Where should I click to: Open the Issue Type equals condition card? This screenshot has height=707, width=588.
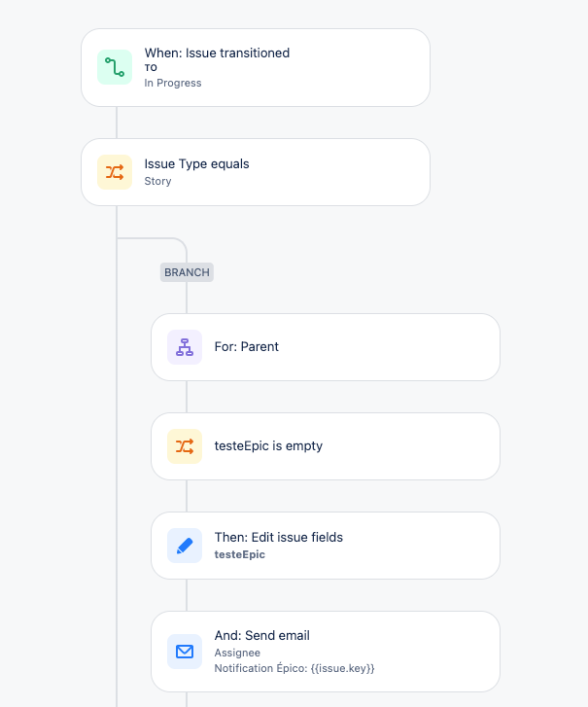256,172
